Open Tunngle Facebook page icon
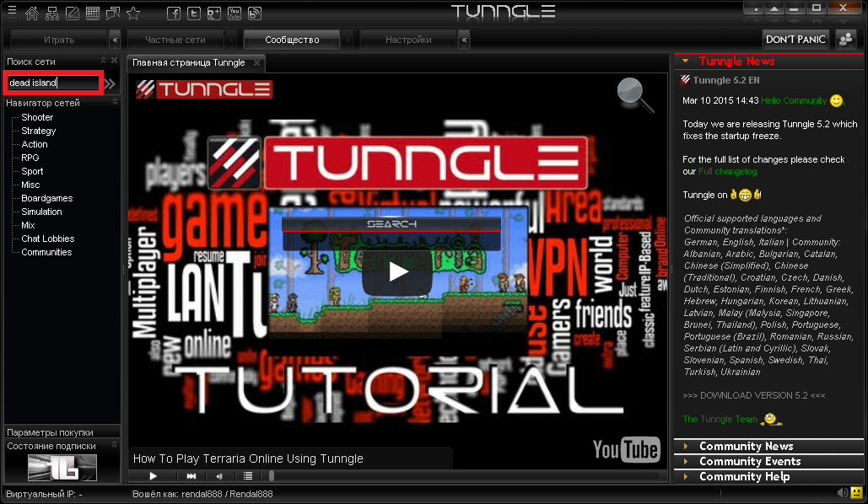The image size is (868, 504). click(173, 13)
